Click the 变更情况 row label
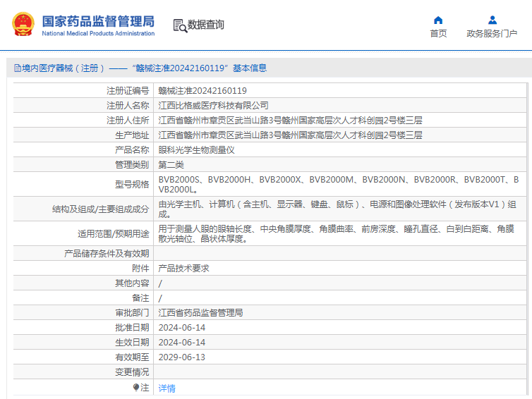This screenshot has height=399, width=532. pyautogui.click(x=132, y=372)
